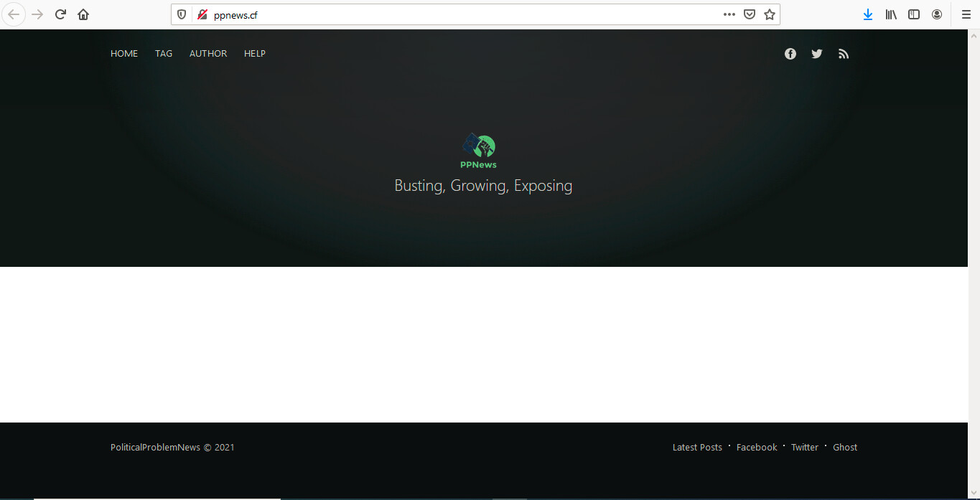Open the AUTHOR navigation item

[208, 54]
